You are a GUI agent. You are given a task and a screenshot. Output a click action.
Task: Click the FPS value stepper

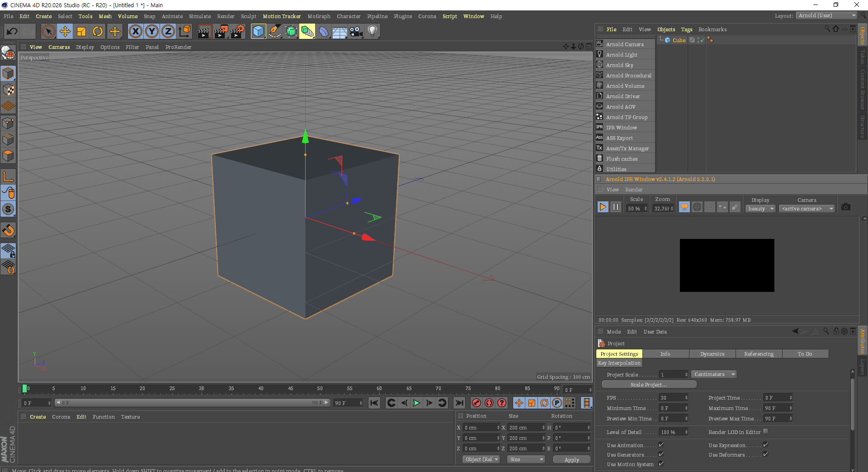pos(686,398)
